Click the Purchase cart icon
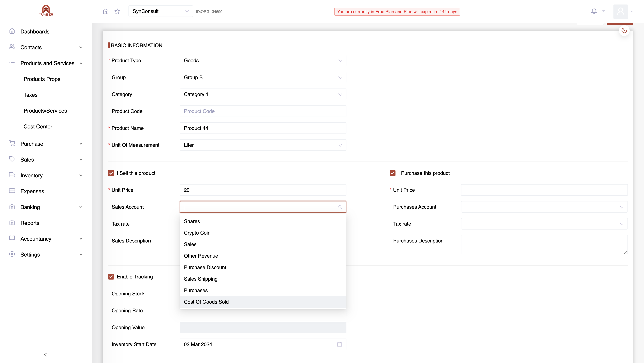The height and width of the screenshot is (363, 644). click(x=12, y=143)
